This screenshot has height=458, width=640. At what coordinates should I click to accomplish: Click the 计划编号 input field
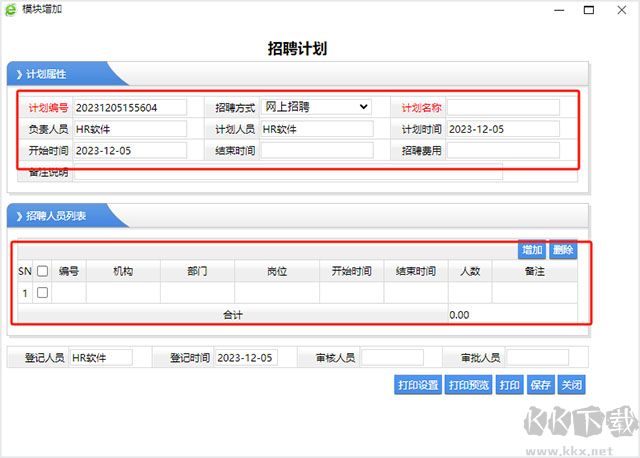[130, 108]
